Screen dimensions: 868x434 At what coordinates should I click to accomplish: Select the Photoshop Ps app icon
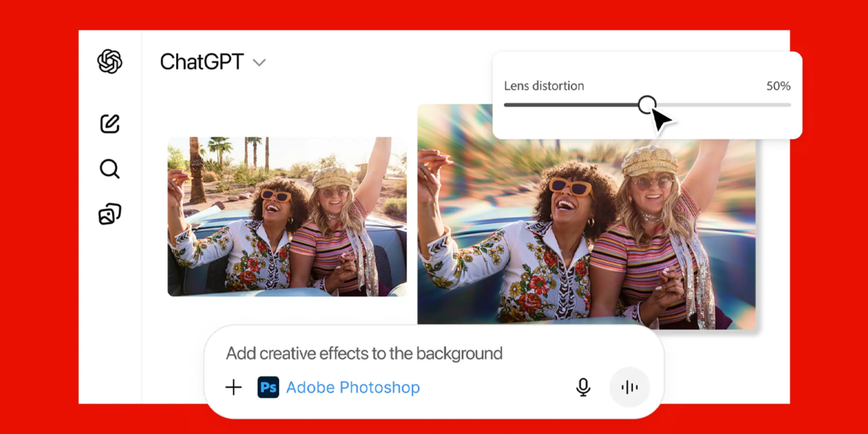(x=268, y=387)
